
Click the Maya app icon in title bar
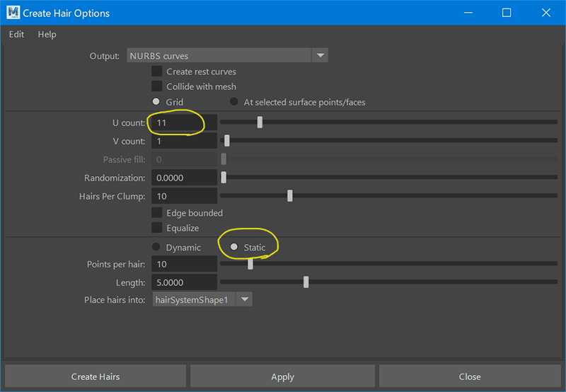coord(13,13)
